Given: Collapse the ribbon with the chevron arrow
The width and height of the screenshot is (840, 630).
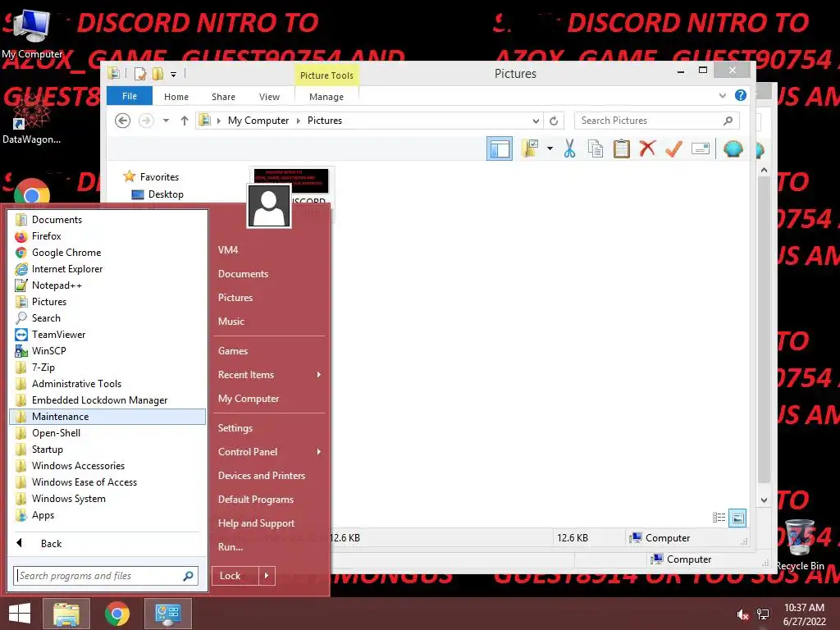Looking at the screenshot, I should coord(722,96).
